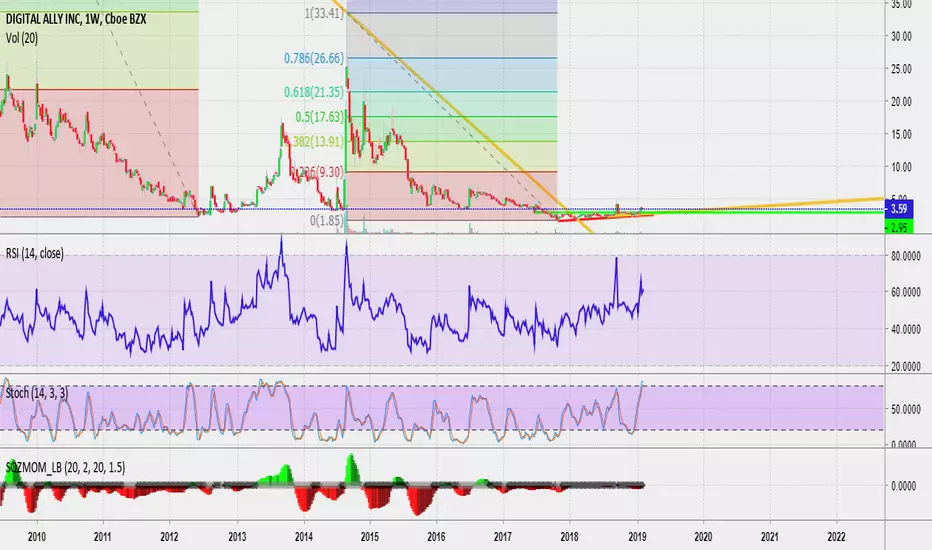
Task: Click the 0.786(26.66) Fibonacci level label
Action: (314, 58)
